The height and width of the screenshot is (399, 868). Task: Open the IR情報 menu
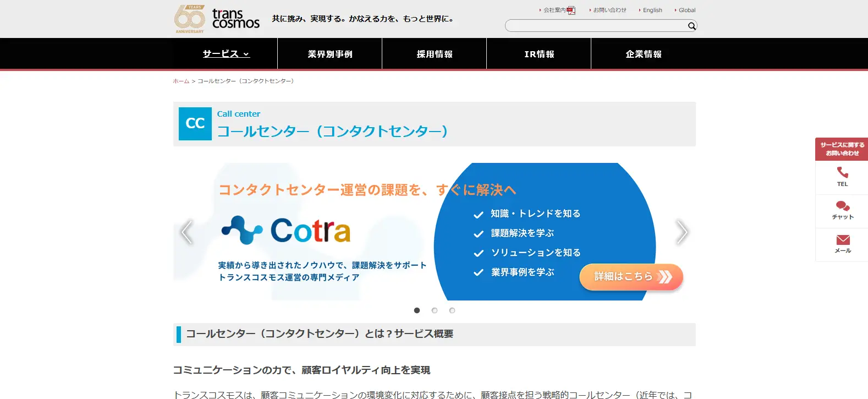tap(539, 54)
